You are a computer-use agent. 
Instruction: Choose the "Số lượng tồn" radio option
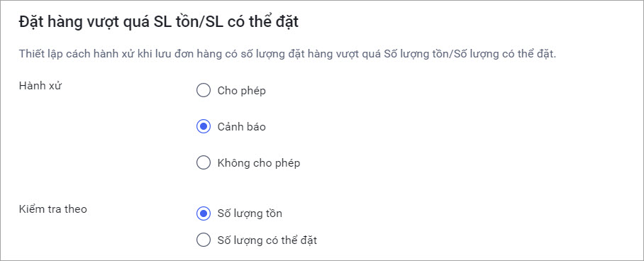click(204, 213)
